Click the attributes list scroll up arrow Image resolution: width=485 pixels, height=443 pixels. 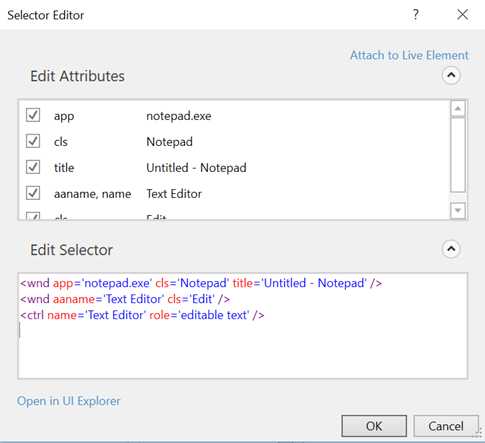coord(458,109)
